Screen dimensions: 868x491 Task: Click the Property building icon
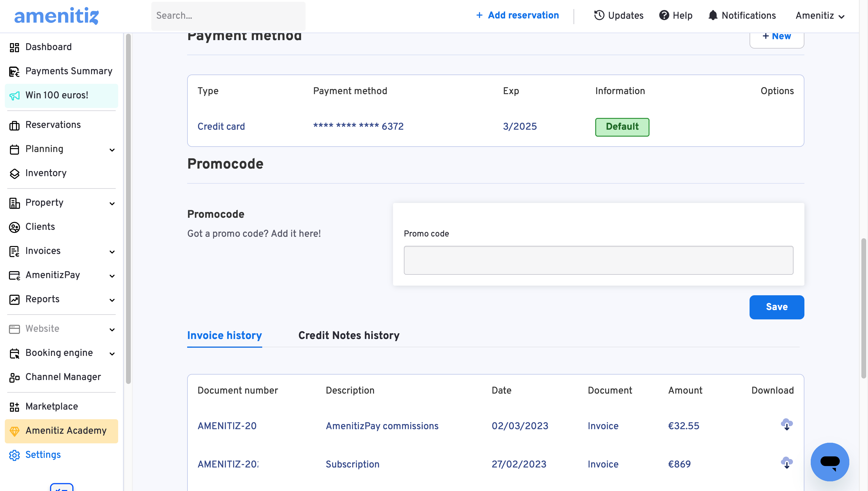[14, 203]
